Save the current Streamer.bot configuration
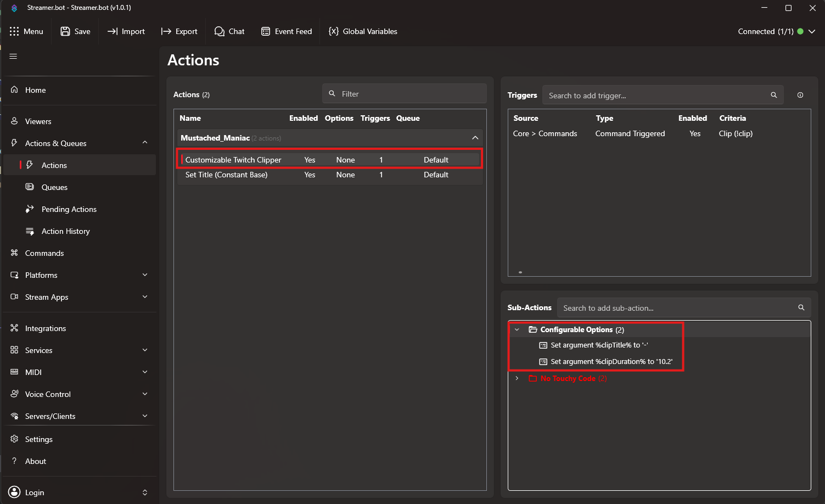Image resolution: width=825 pixels, height=504 pixels. pos(75,31)
